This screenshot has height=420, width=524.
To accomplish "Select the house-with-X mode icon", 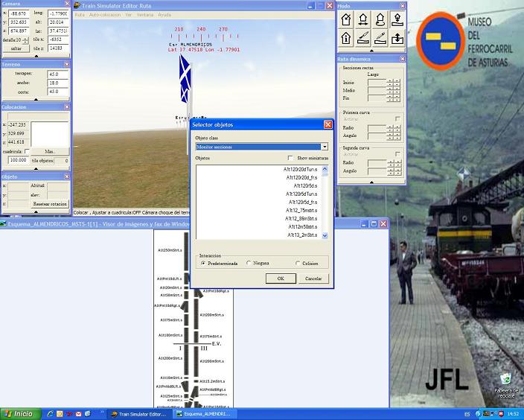I will (346, 20).
